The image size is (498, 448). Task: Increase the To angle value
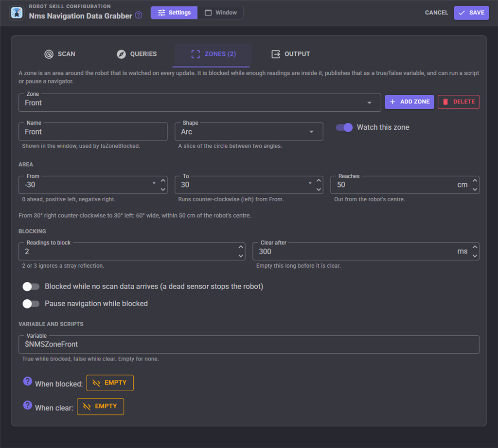click(x=319, y=181)
